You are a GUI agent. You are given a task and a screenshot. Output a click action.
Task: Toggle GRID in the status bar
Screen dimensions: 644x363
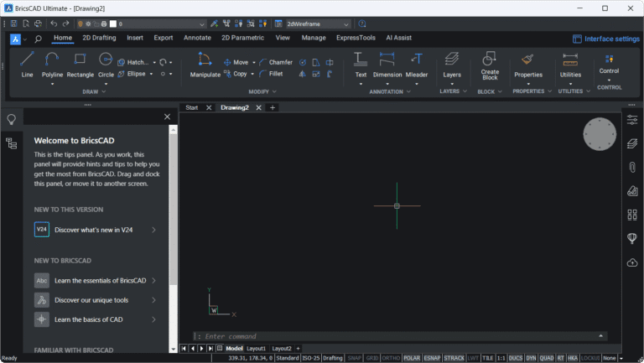pos(372,358)
